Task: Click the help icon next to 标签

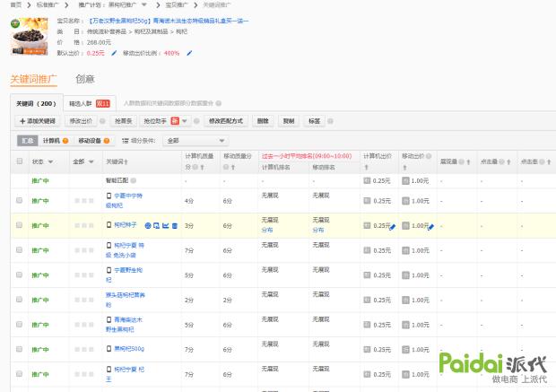Action: coord(330,121)
